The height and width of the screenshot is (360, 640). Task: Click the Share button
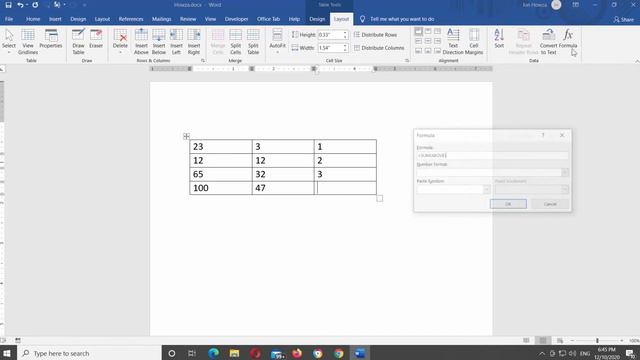click(624, 19)
